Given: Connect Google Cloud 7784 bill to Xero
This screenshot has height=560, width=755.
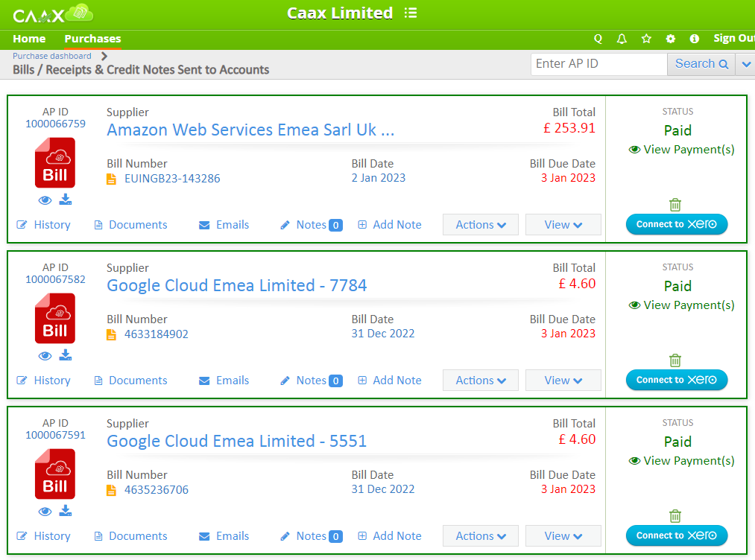Looking at the screenshot, I should 677,380.
